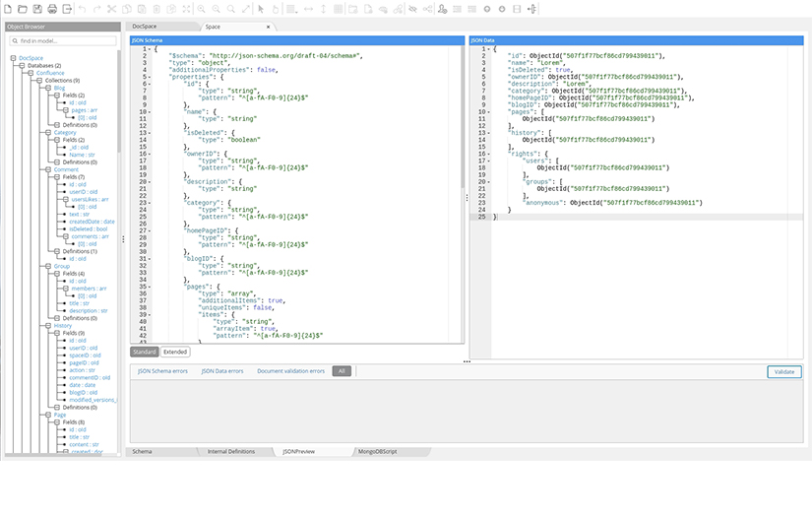Close the Space tab

269,27
